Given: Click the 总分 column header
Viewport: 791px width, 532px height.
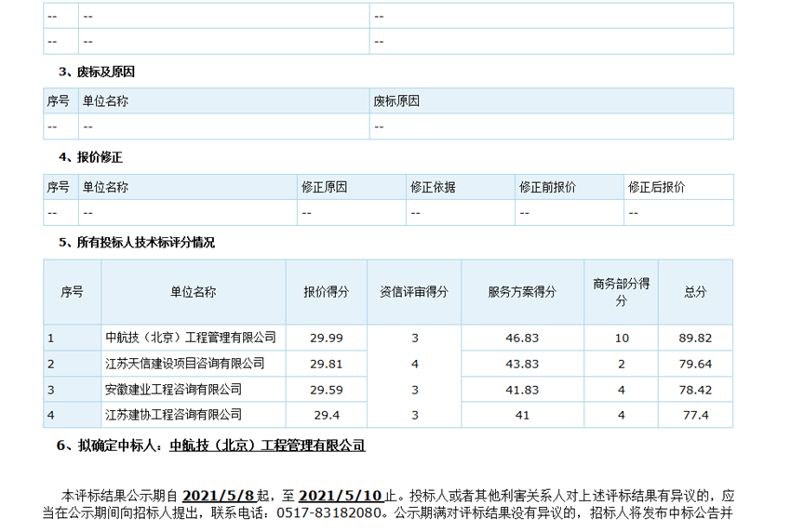Looking at the screenshot, I should 695,292.
